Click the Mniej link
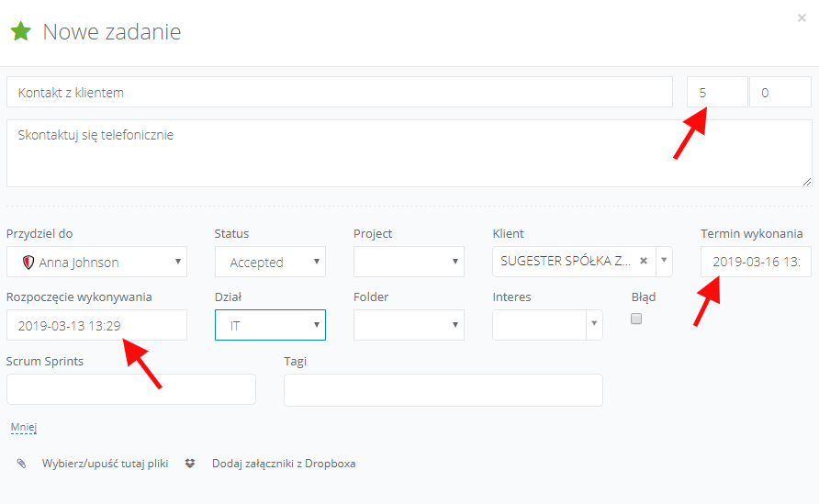 23,427
